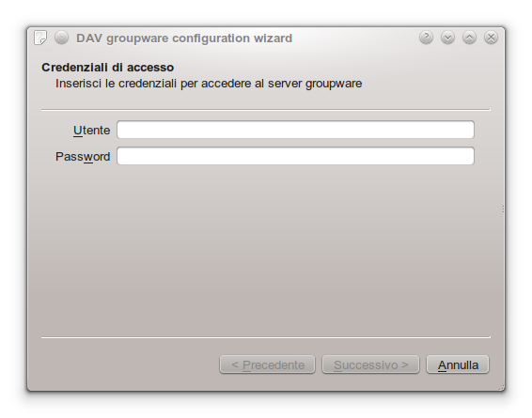Click the dotted handle on right window edge
The image size is (532, 418).
pyautogui.click(x=503, y=209)
